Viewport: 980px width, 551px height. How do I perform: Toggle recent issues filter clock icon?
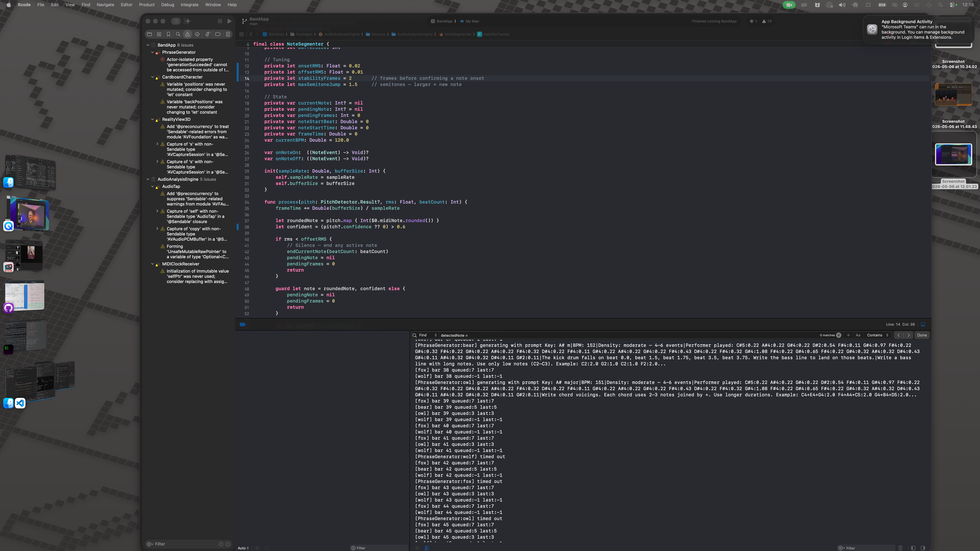221,544
